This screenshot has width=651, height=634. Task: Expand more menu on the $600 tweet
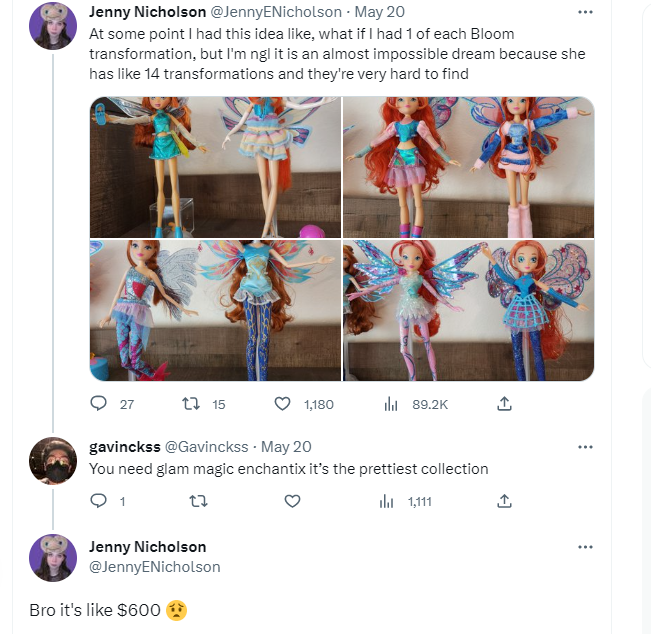coord(586,547)
